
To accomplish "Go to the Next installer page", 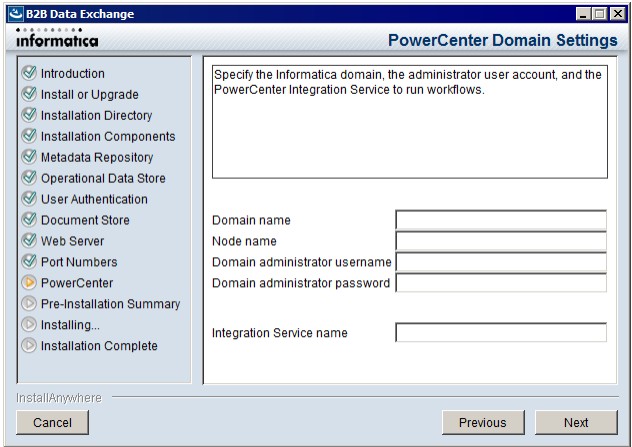I will [576, 422].
